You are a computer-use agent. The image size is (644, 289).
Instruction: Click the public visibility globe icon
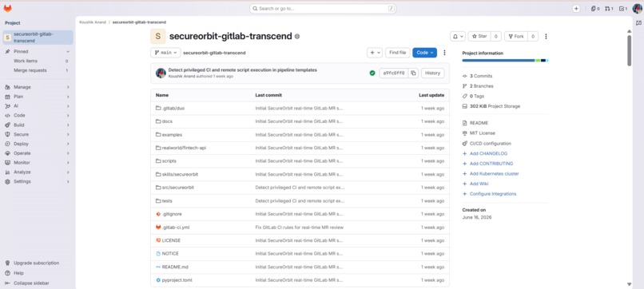pos(297,37)
